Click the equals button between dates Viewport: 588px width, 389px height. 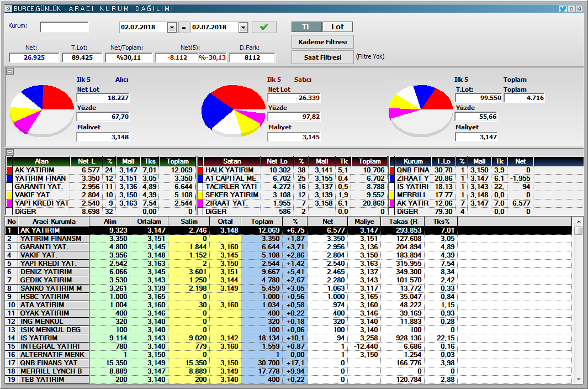pos(183,27)
